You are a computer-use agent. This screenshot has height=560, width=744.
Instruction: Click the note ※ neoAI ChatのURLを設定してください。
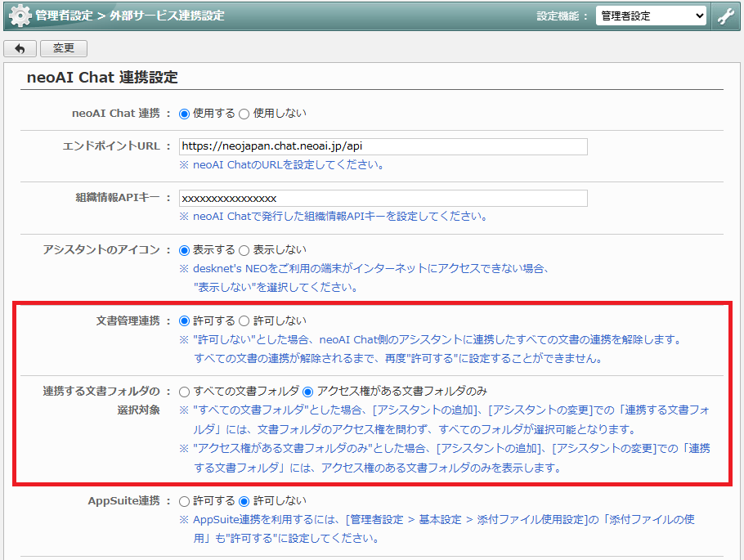[x=282, y=164]
